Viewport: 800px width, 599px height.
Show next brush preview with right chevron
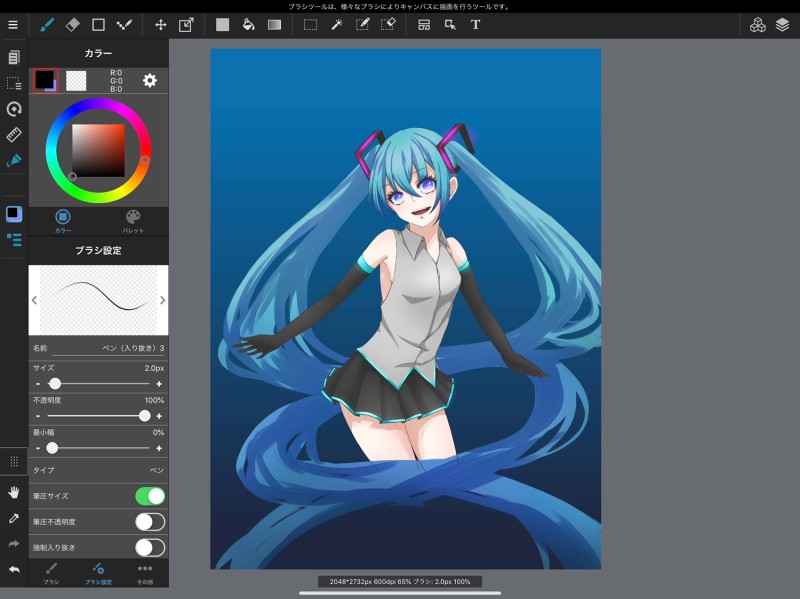point(162,300)
